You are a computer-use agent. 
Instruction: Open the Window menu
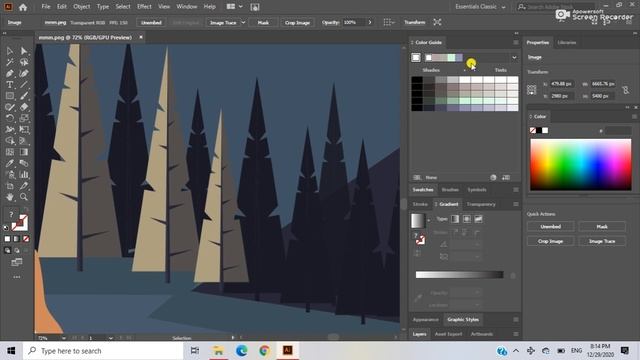[x=187, y=7]
